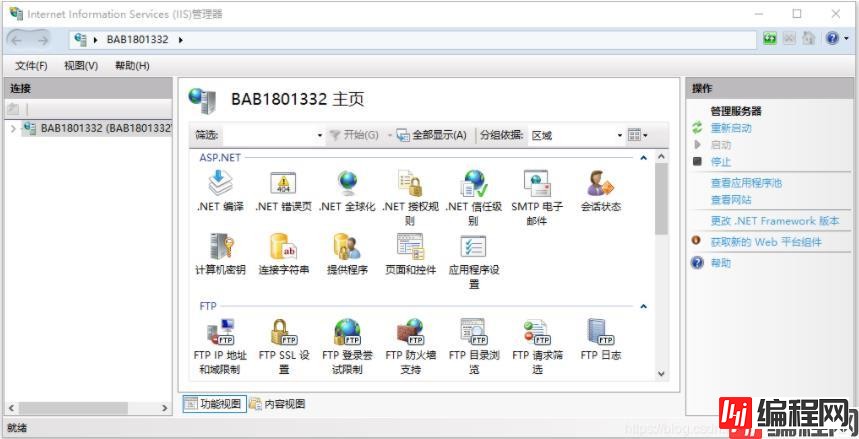Open the FTP SSL 设置 icon
Image resolution: width=859 pixels, height=439 pixels.
283,333
